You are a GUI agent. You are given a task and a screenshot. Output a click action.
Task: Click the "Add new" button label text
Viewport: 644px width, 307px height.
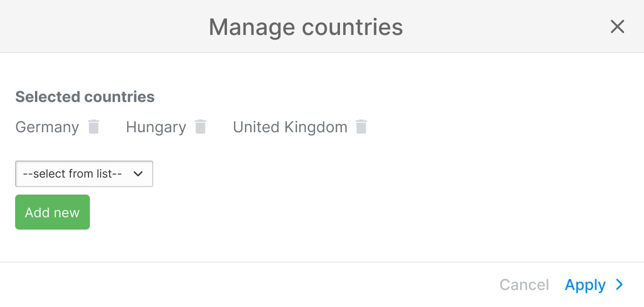coord(52,213)
